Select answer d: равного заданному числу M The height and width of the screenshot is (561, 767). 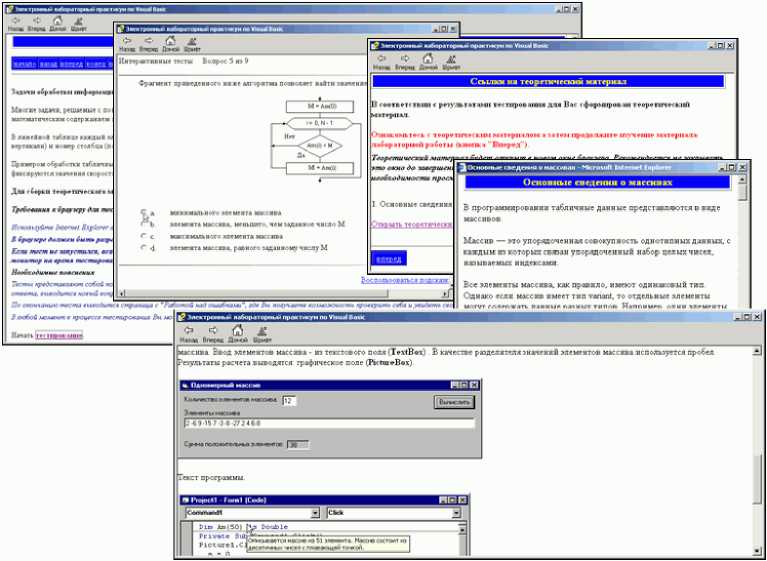pos(143,247)
